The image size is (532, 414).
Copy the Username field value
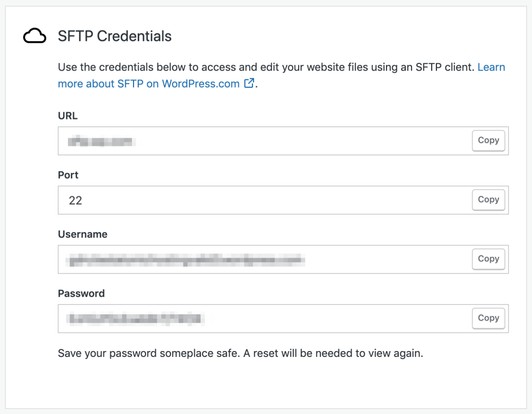click(488, 259)
